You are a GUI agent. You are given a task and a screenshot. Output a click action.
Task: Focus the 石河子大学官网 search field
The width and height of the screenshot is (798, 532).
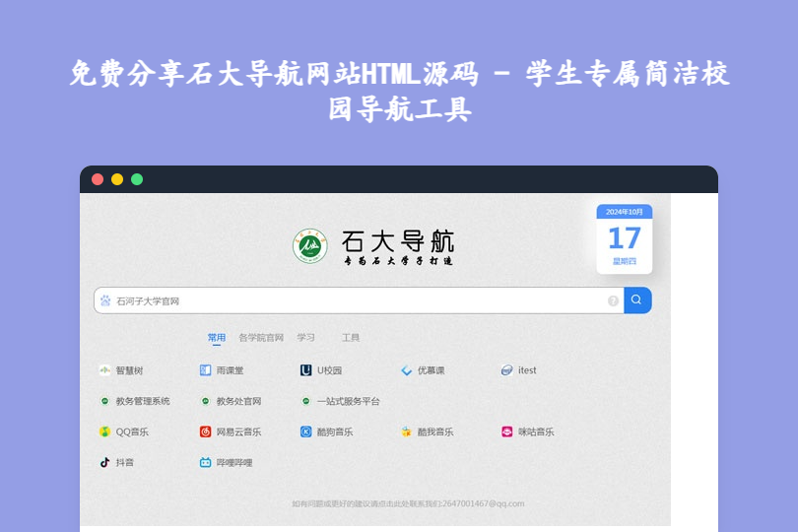click(x=360, y=300)
